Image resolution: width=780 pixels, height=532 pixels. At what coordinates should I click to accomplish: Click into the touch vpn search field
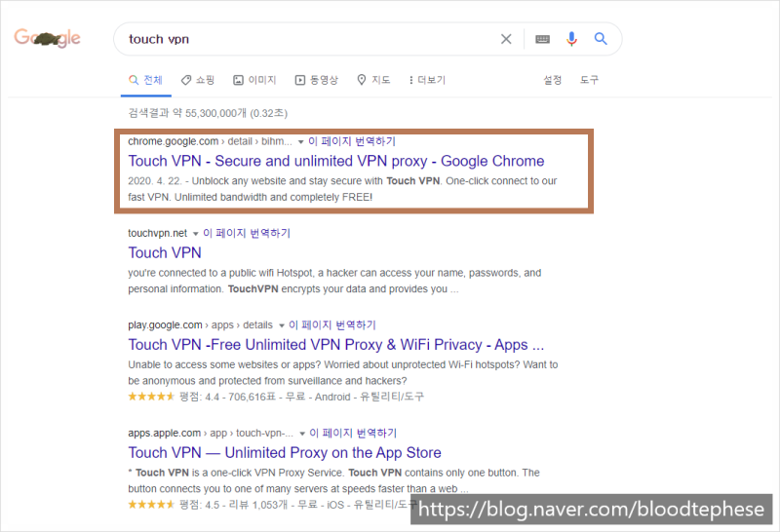click(308, 39)
